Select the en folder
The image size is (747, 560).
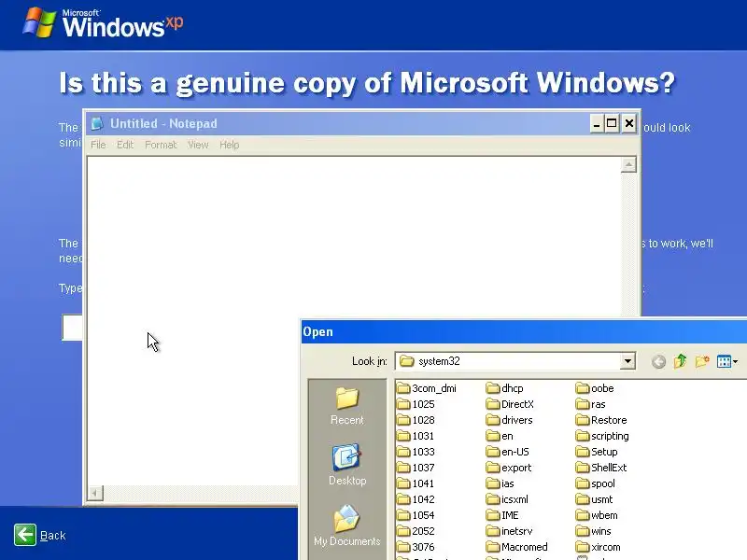pos(500,436)
